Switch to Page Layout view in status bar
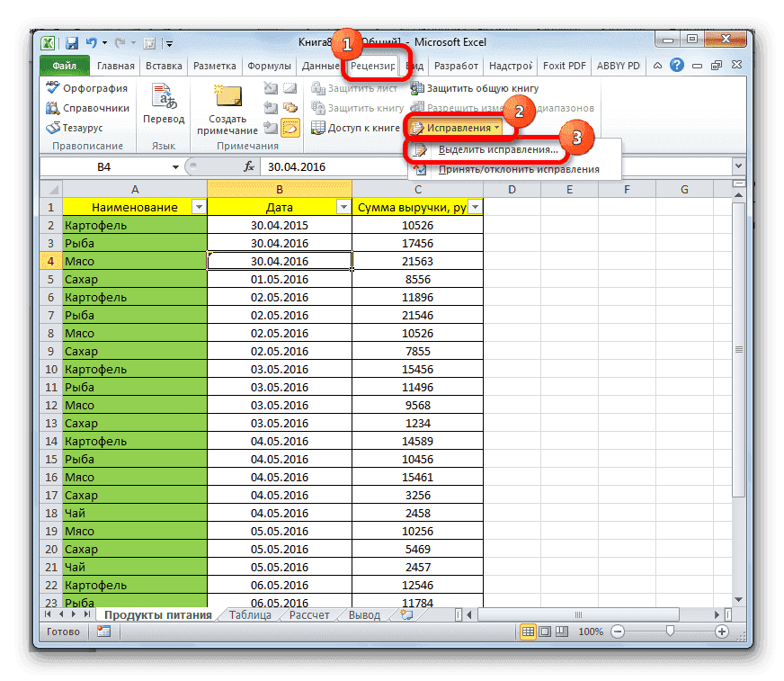 tap(547, 631)
